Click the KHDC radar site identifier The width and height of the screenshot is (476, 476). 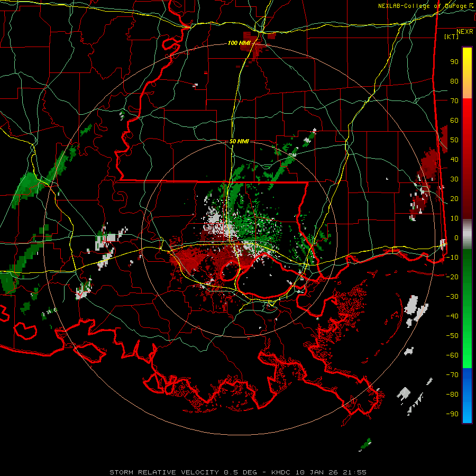point(281,472)
